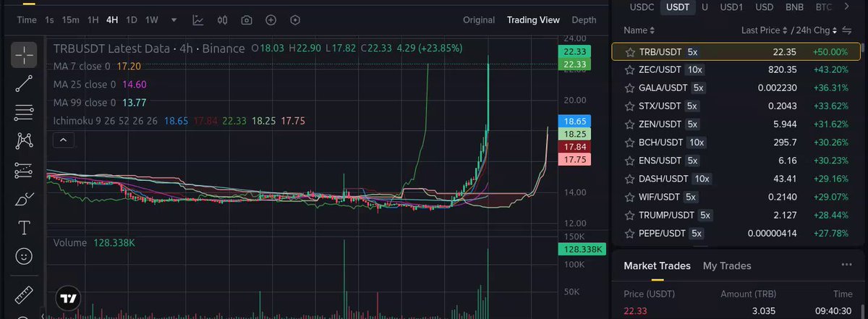Select the ruler measure tool

pyautogui.click(x=23, y=294)
